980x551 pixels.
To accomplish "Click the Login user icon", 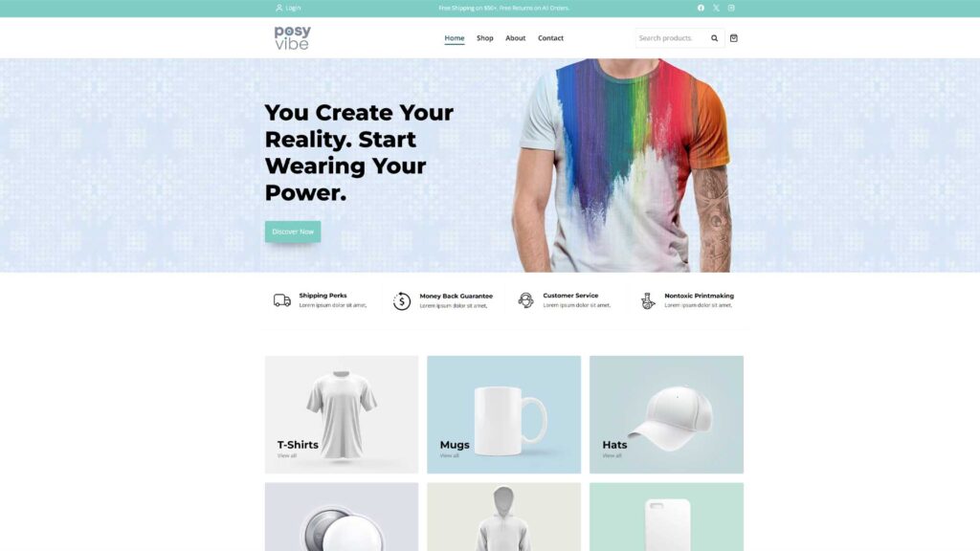I will [x=278, y=8].
